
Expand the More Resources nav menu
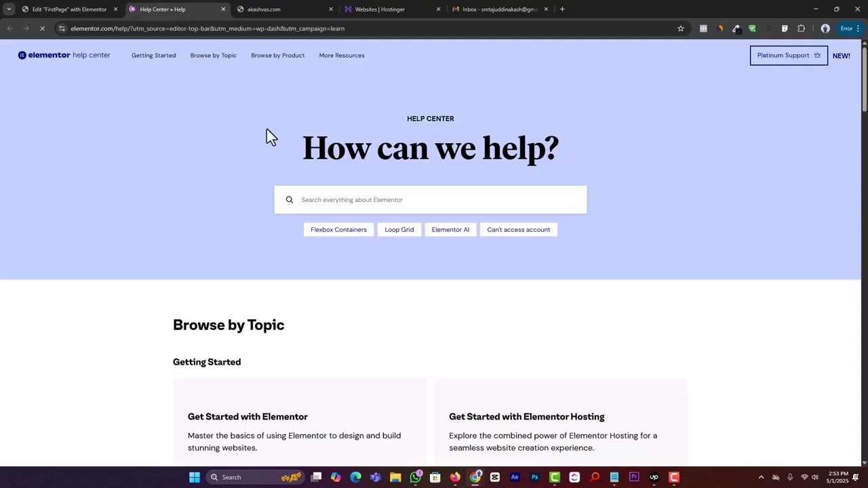pos(342,55)
